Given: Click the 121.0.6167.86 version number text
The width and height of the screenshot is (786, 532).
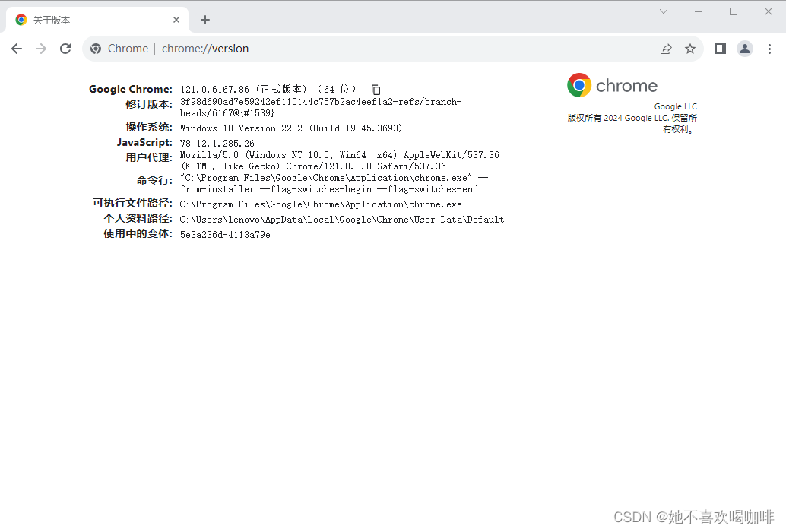Looking at the screenshot, I should 214,90.
